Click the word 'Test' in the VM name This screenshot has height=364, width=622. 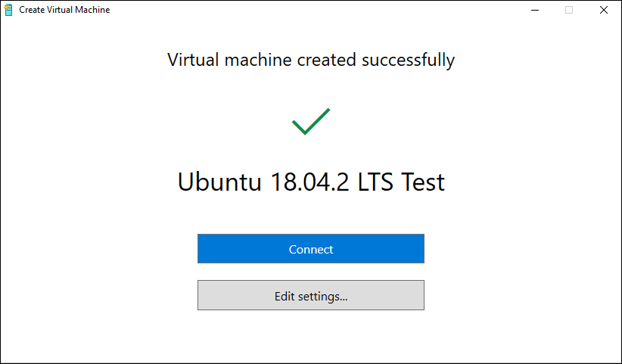[x=423, y=182]
